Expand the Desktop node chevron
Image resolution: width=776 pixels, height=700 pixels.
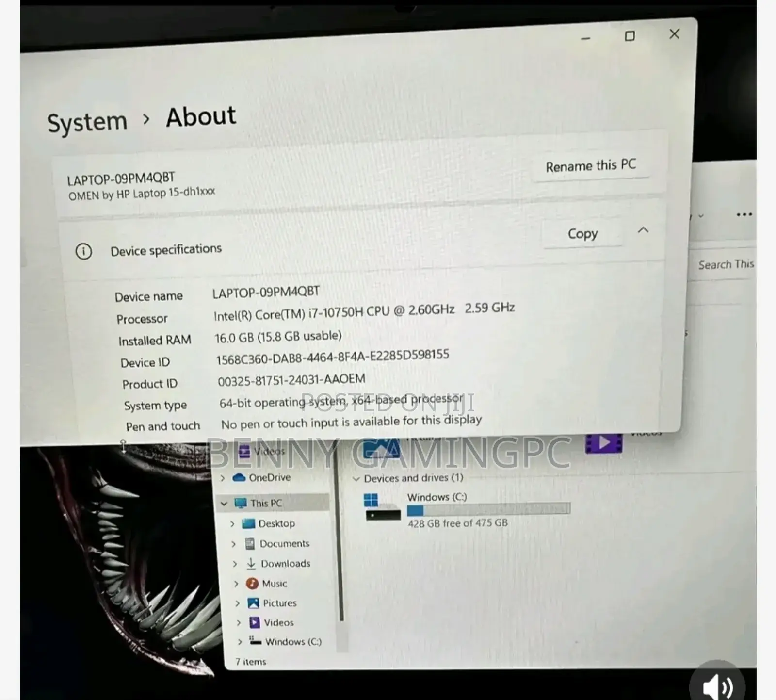pyautogui.click(x=232, y=524)
